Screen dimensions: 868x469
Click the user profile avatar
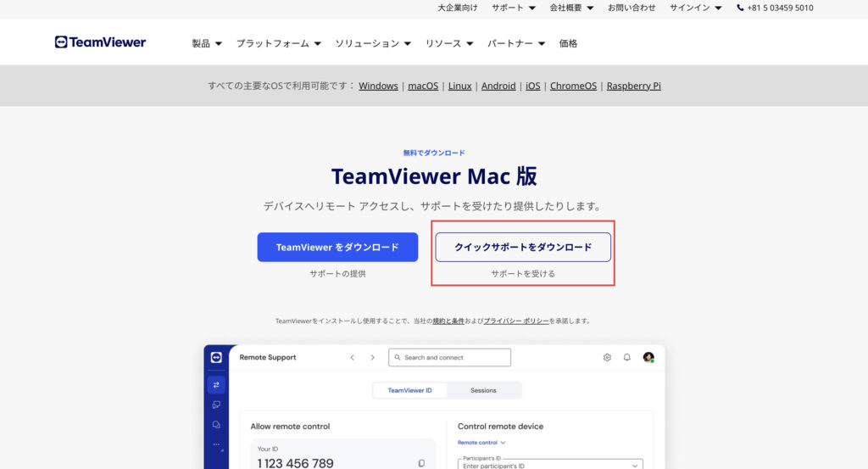(x=648, y=358)
